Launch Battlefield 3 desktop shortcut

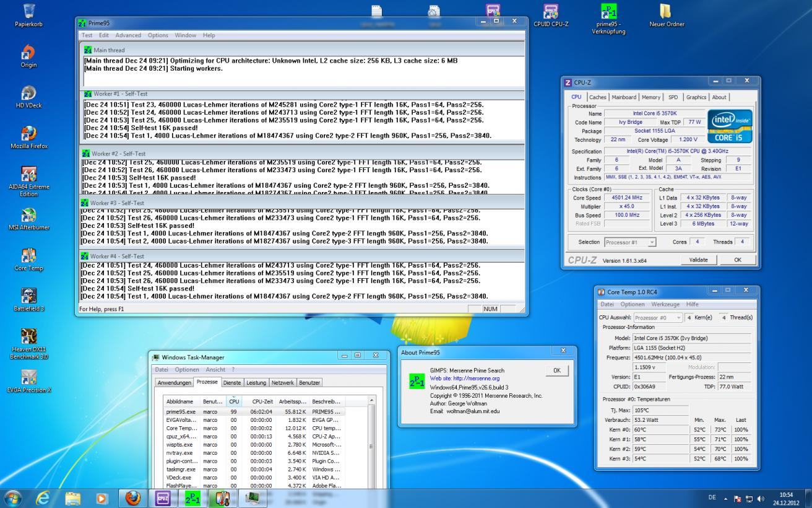pos(29,300)
